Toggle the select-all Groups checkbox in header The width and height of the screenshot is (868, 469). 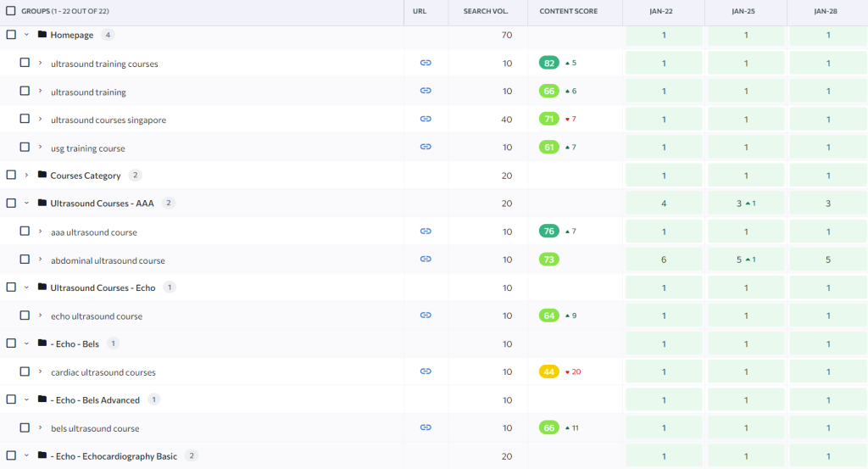pyautogui.click(x=11, y=11)
